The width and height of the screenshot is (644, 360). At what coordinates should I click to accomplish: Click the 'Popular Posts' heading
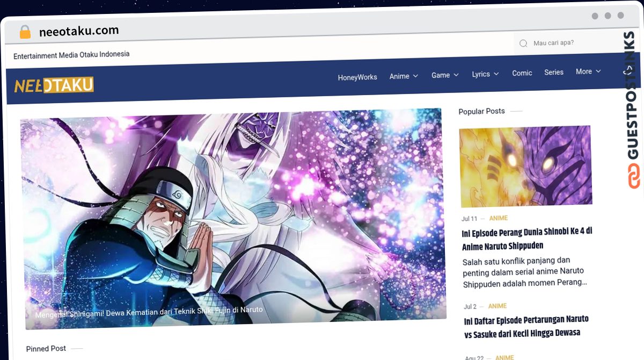481,111
